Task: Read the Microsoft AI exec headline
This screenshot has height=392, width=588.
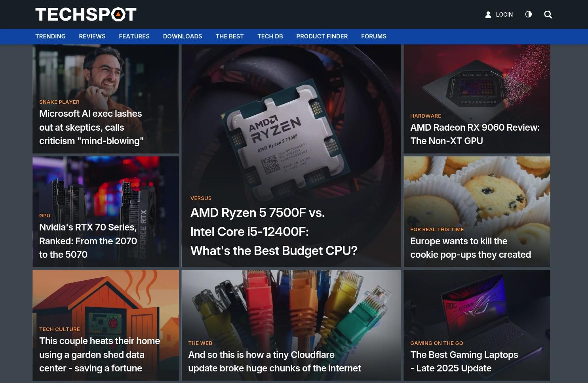Action: (x=91, y=127)
